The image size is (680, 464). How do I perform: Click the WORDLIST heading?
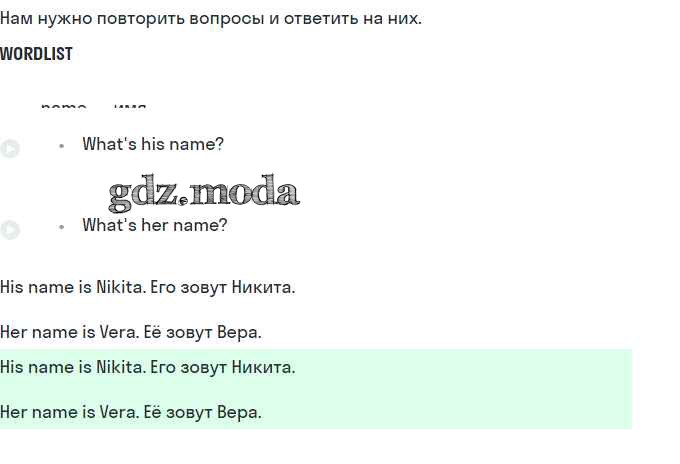point(36,54)
